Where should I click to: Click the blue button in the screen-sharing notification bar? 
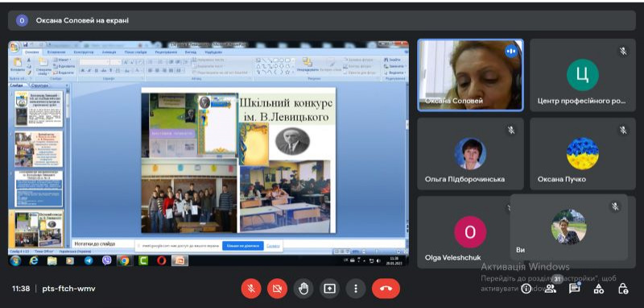(243, 246)
